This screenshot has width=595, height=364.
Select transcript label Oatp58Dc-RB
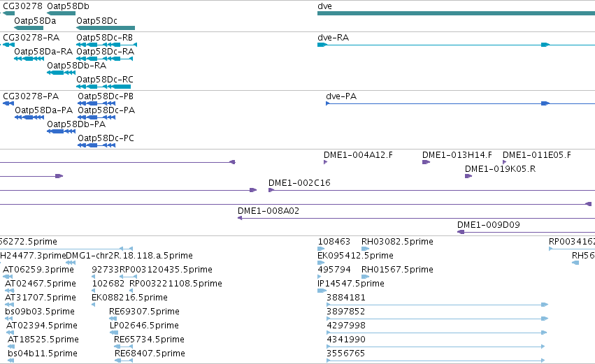104,38
